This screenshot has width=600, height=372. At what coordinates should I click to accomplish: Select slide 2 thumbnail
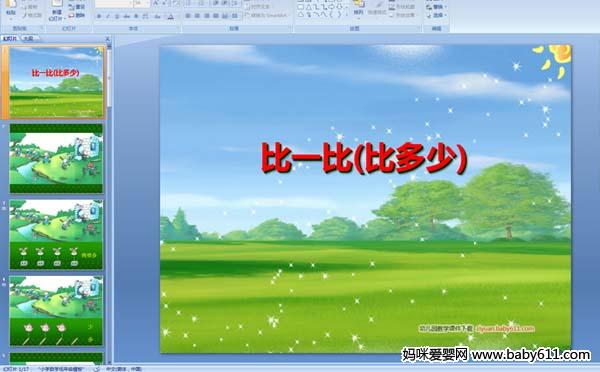pos(56,158)
